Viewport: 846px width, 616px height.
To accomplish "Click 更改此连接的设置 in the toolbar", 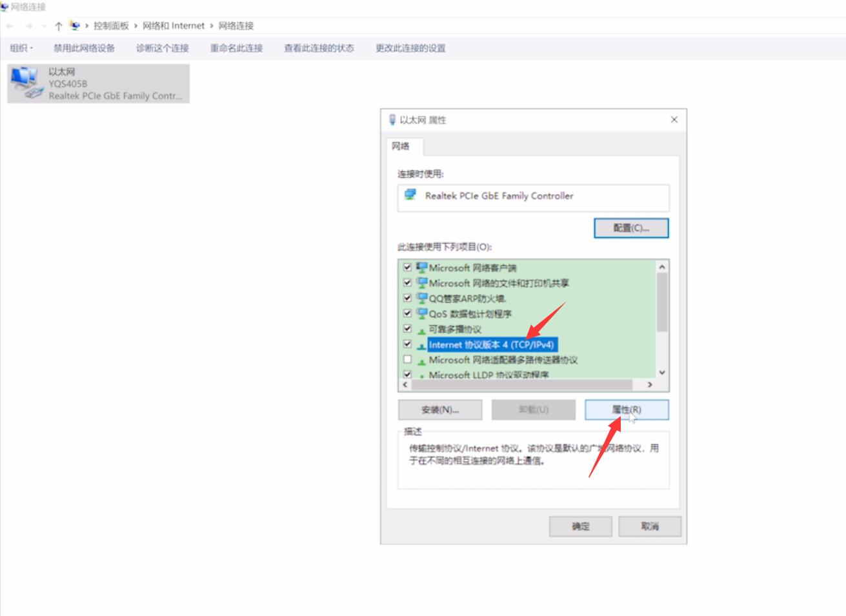I will coord(410,48).
